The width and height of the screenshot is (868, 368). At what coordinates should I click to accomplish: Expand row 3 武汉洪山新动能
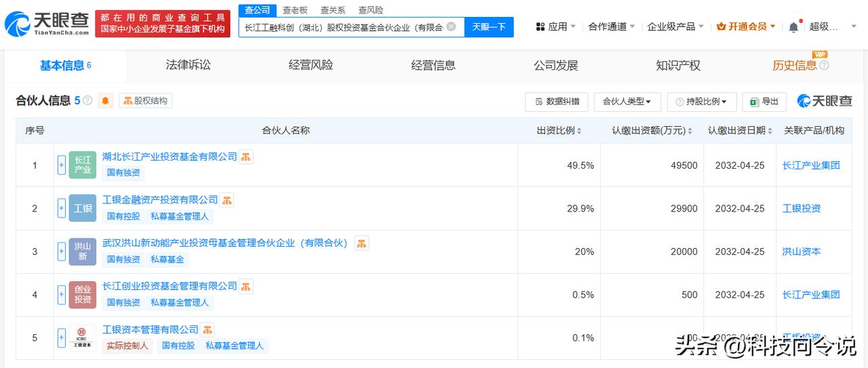[x=62, y=251]
